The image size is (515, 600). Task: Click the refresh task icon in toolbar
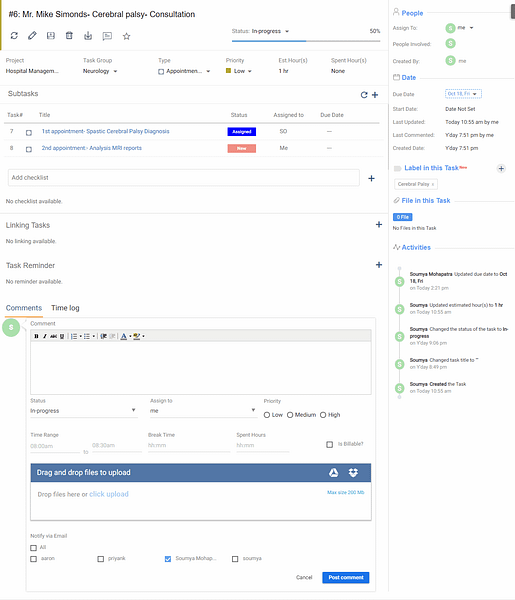tap(14, 36)
